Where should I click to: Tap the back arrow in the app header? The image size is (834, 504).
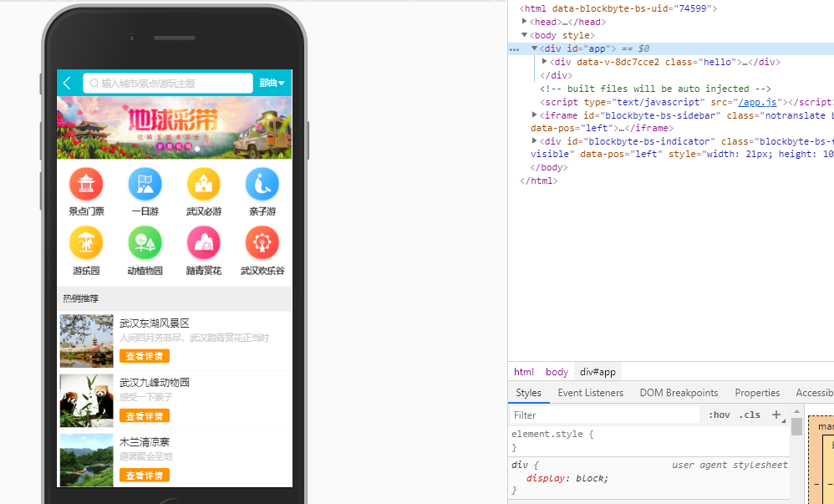tap(67, 83)
